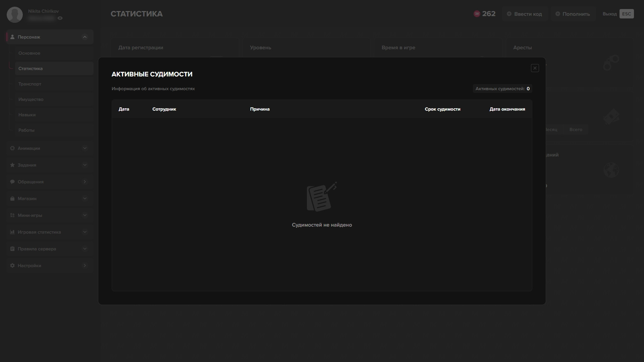Click the Выход label

tap(609, 14)
